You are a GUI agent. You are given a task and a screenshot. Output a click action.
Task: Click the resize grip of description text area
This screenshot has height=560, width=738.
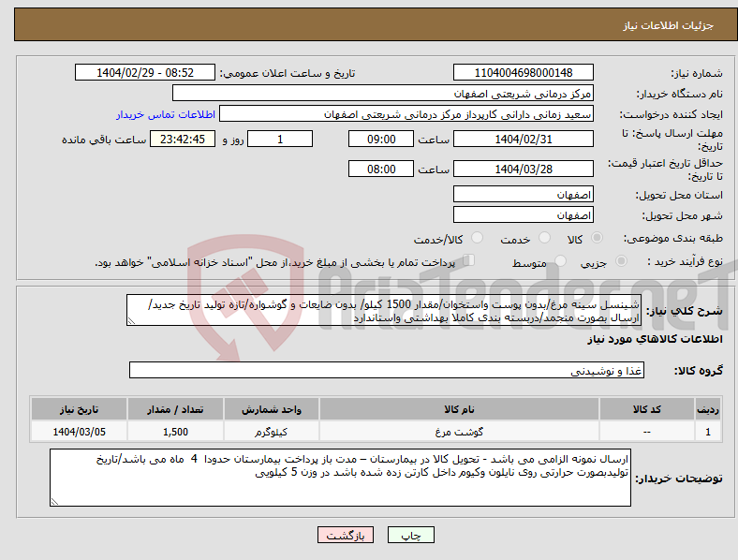(x=131, y=321)
